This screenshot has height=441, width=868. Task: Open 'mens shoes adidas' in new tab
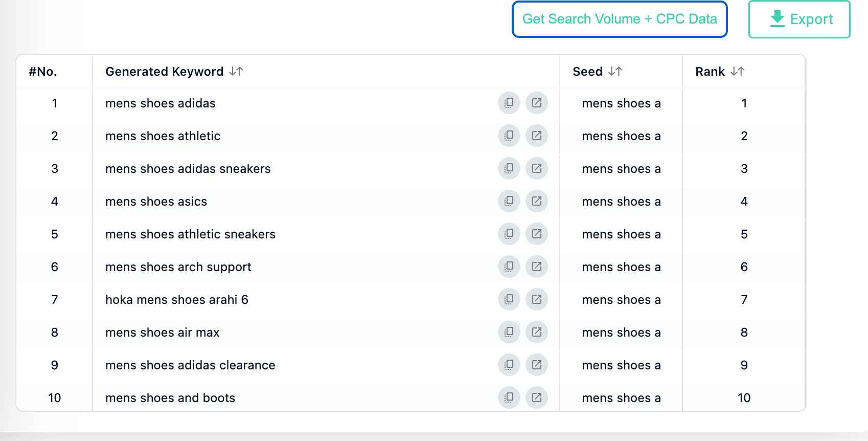pos(536,103)
